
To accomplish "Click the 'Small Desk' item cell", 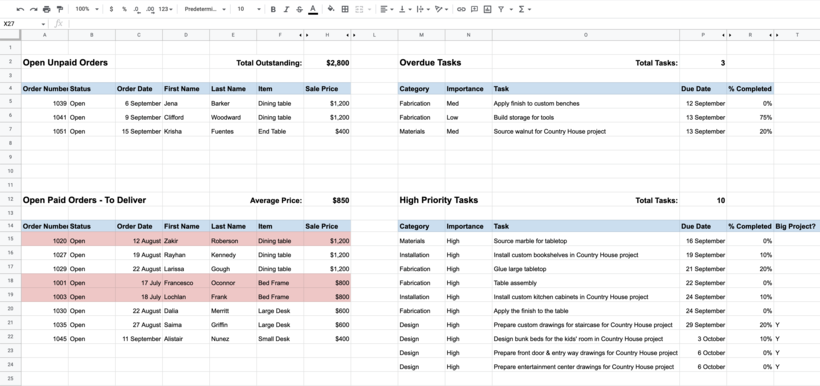I will click(x=280, y=339).
